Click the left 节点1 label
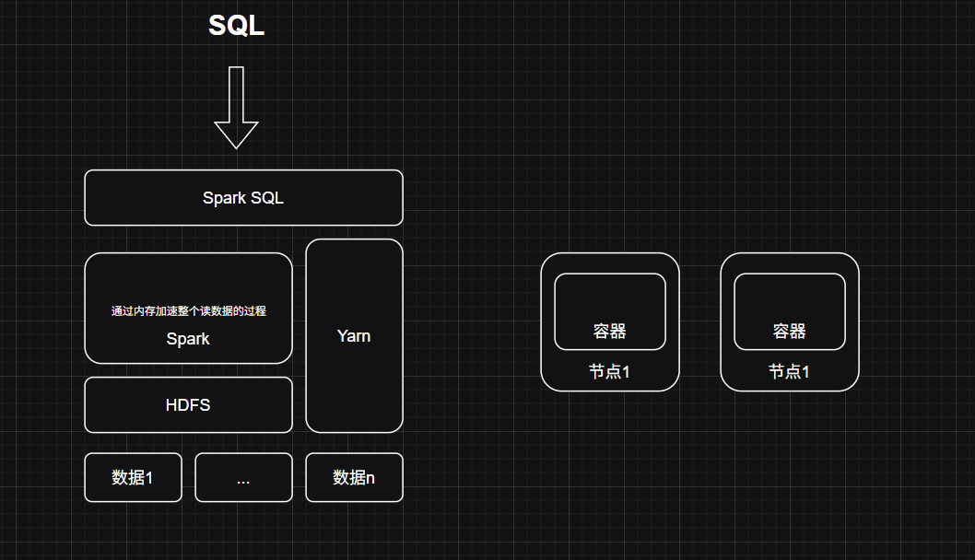The height and width of the screenshot is (560, 975). coord(610,372)
